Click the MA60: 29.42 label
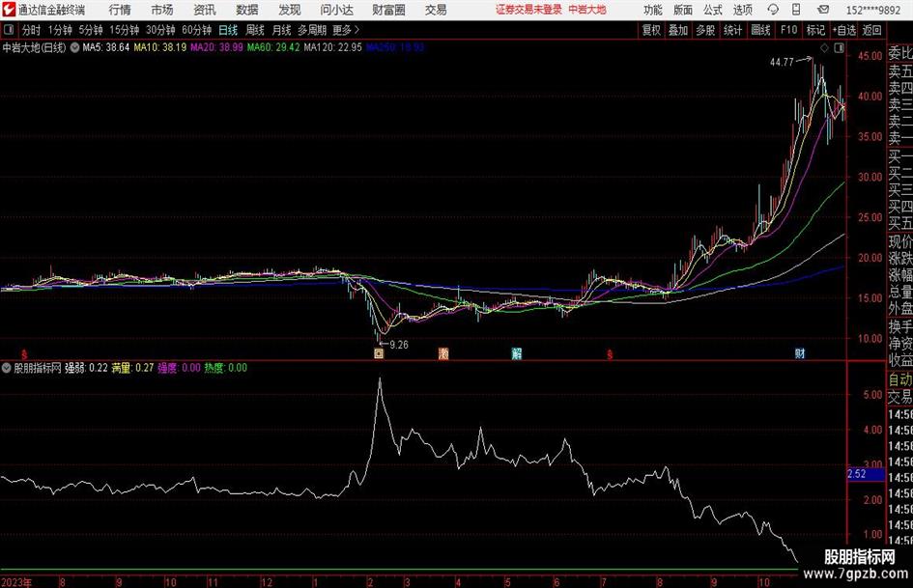The width and height of the screenshot is (913, 588). [273, 47]
